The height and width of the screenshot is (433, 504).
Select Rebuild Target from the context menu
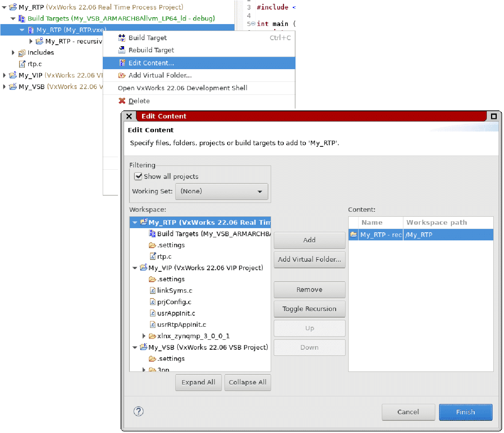coord(151,50)
